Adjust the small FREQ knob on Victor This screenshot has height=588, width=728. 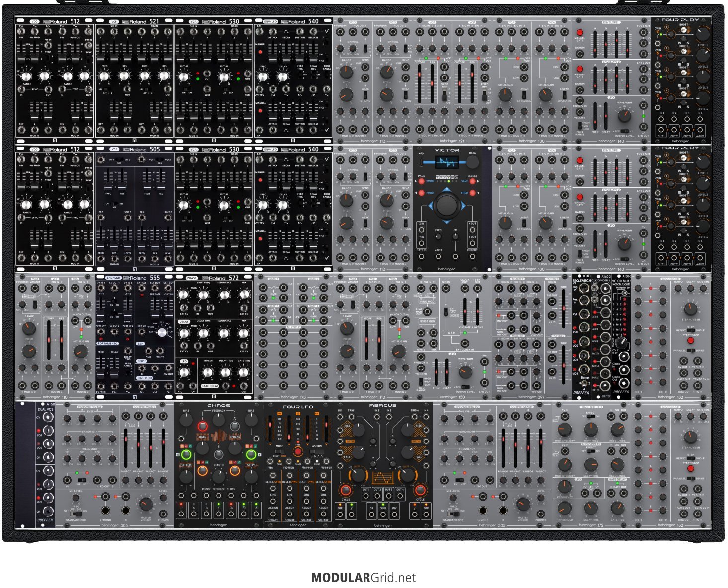(438, 237)
